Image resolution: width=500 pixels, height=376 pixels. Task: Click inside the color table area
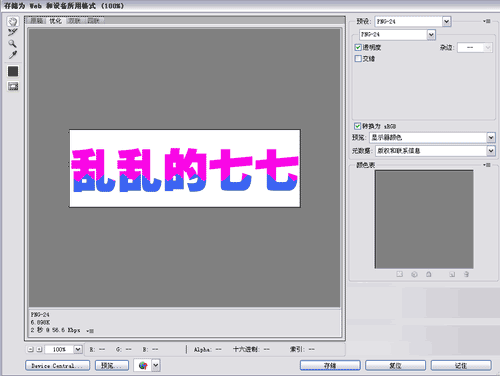[x=424, y=219]
